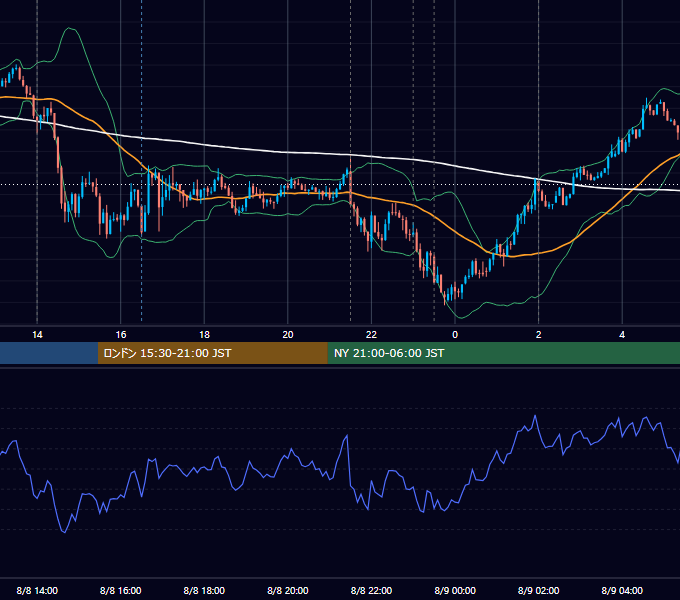Click the 8/9 00:00 label on oscillator axis
This screenshot has width=680, height=600.
[x=455, y=590]
